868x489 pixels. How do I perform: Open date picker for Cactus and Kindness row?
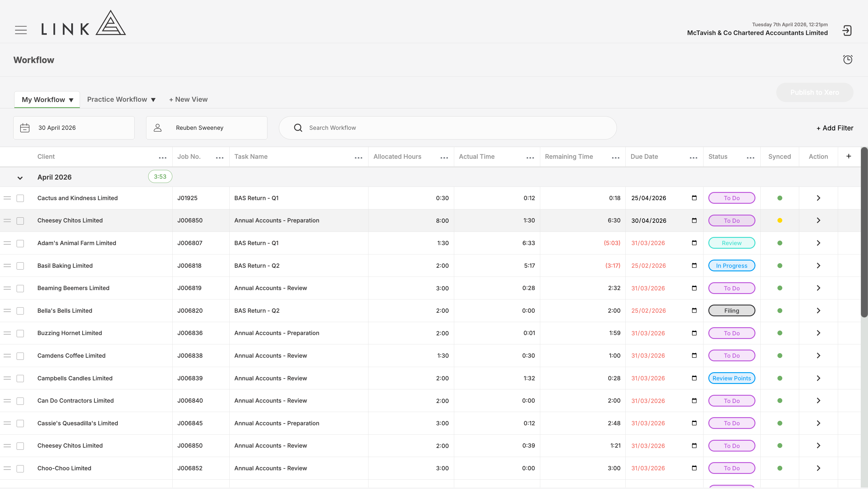(x=694, y=198)
